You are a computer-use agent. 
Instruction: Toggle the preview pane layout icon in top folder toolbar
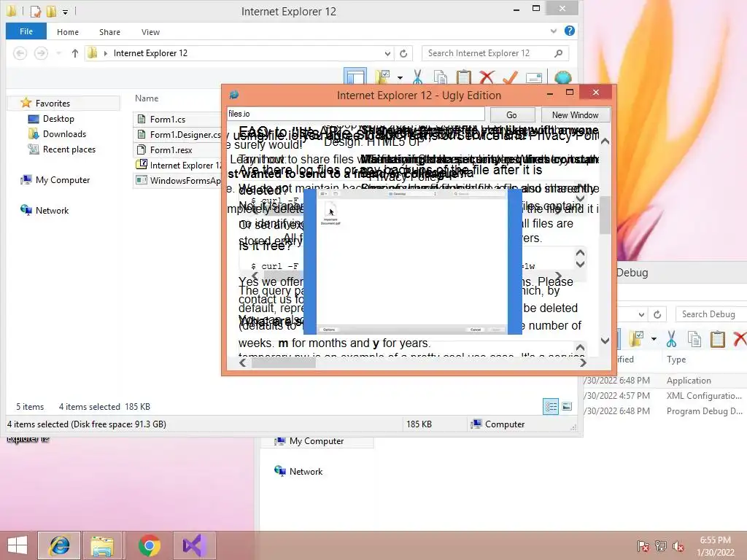pyautogui.click(x=355, y=77)
